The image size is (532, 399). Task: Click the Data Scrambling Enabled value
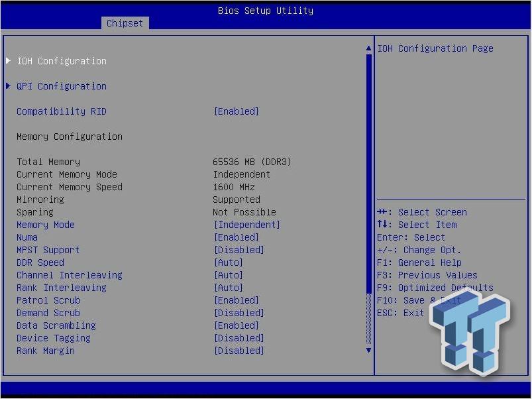[237, 325]
